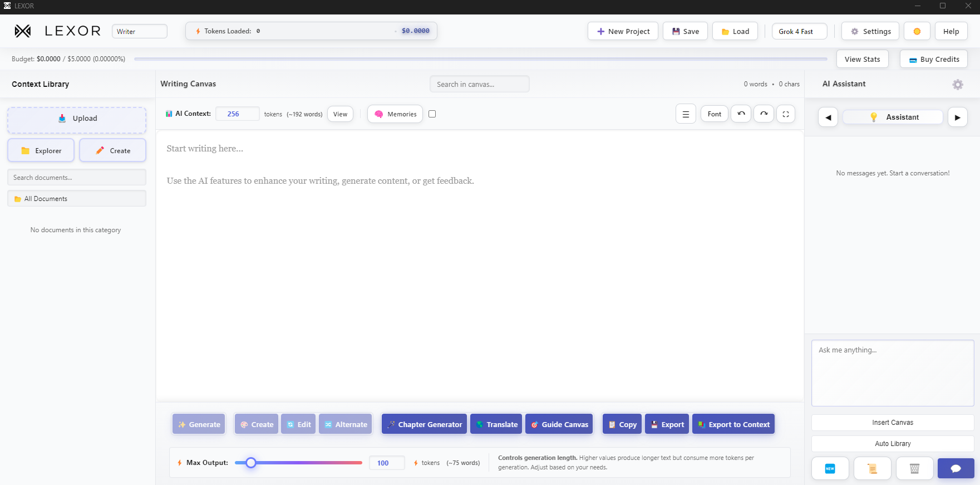Toggle the checkbox next to Memories
This screenshot has width=980, height=485.
click(x=432, y=114)
